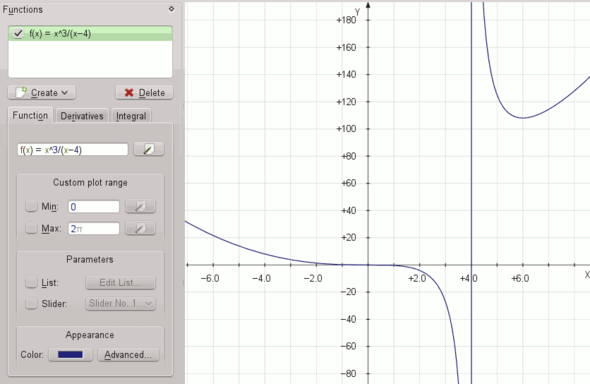Enable the Min custom plot range checkbox
Screen dimensions: 590x384
pyautogui.click(x=31, y=206)
